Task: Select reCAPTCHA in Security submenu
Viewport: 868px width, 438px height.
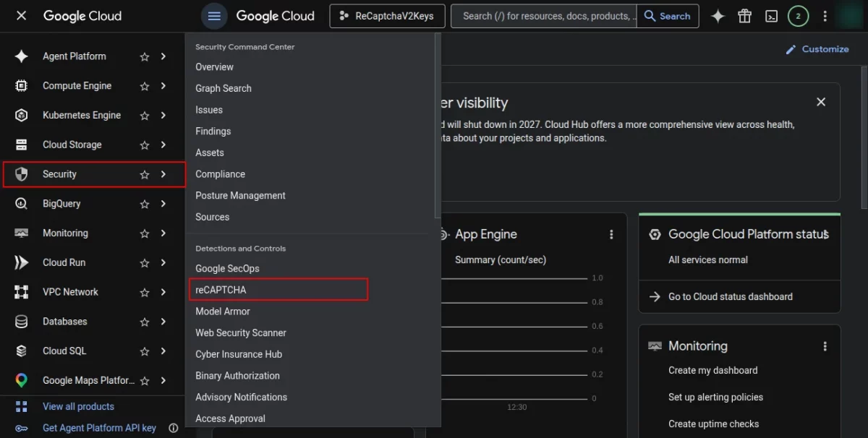Action: click(x=278, y=290)
